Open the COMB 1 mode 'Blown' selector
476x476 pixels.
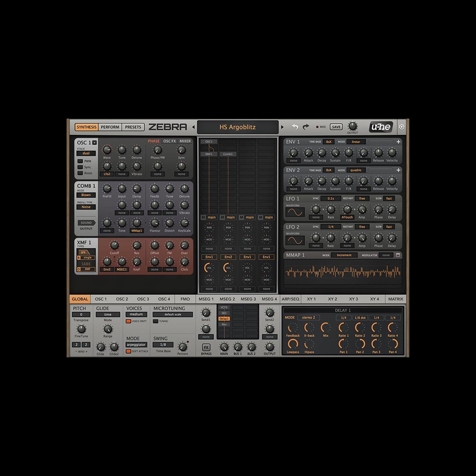pyautogui.click(x=86, y=195)
